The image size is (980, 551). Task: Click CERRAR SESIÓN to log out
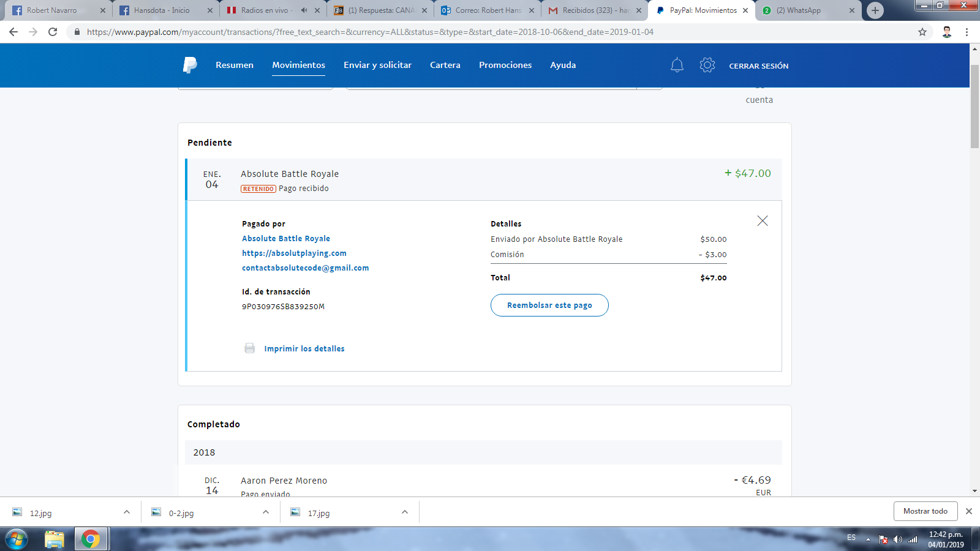[x=759, y=66]
